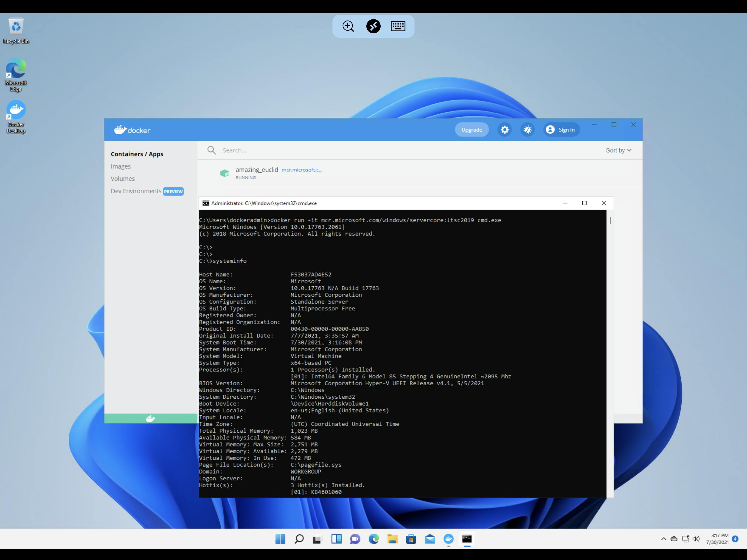Click the amazing_euclid container entry
Image resolution: width=747 pixels, height=560 pixels.
(x=256, y=173)
